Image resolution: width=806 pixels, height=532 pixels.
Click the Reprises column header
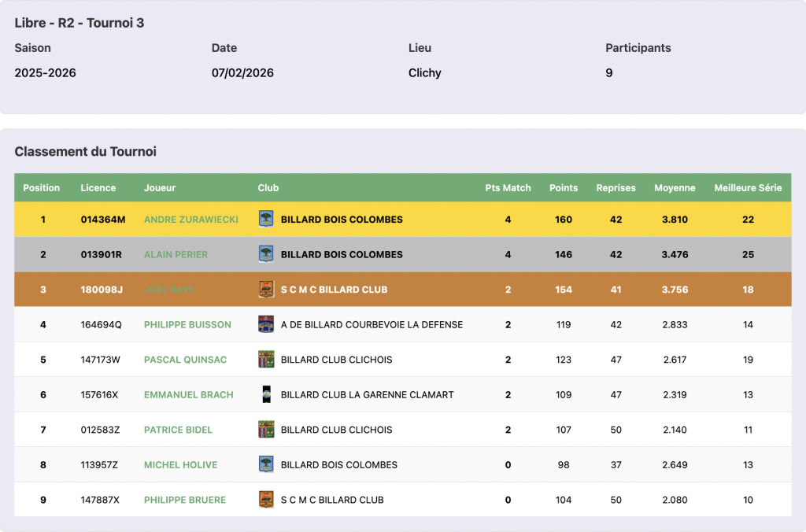pos(616,188)
